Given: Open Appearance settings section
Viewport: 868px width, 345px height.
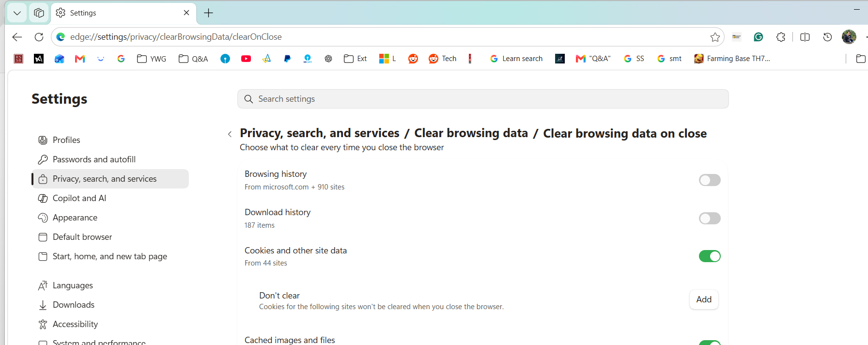Looking at the screenshot, I should point(110,218).
